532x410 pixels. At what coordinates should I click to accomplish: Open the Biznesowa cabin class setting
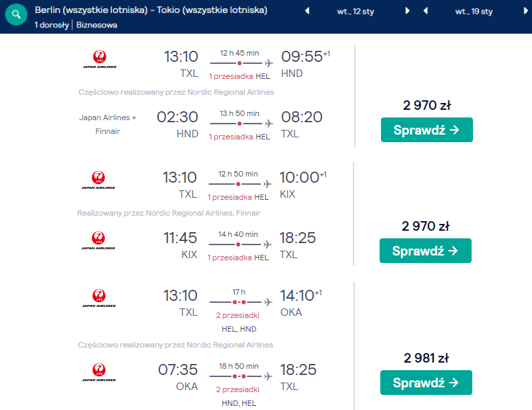click(97, 25)
